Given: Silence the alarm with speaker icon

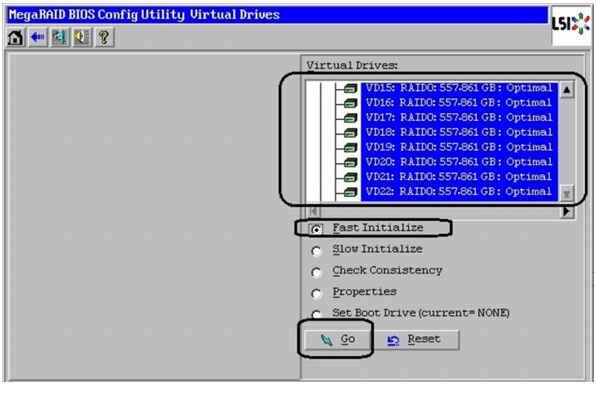Looking at the screenshot, I should click(82, 37).
